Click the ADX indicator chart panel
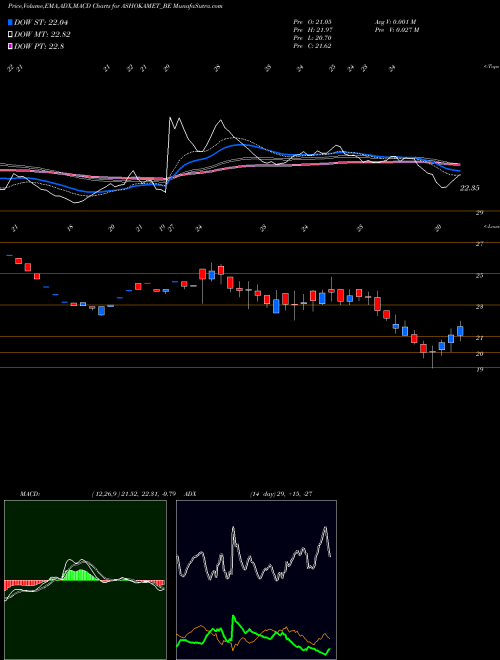The height and width of the screenshot is (660, 500). coord(256,580)
